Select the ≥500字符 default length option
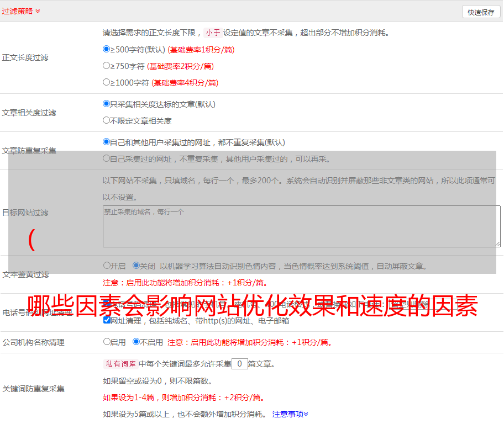This screenshot has height=424, width=504. tap(107, 49)
